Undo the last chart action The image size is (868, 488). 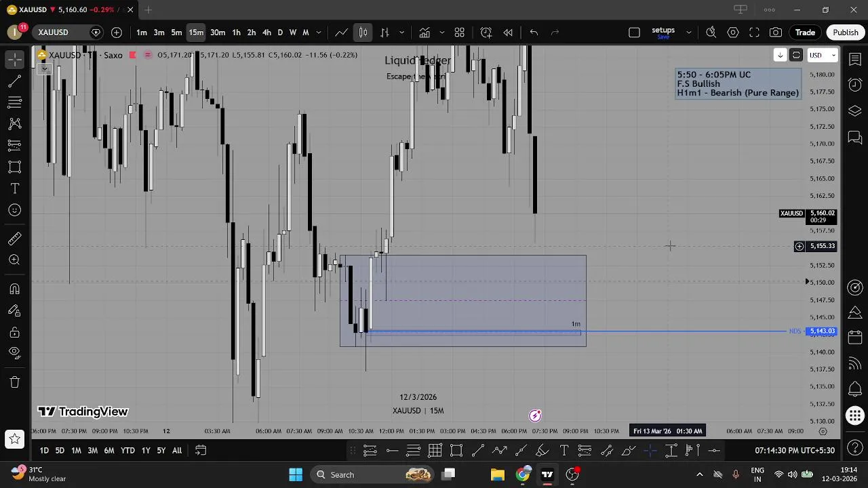(534, 33)
